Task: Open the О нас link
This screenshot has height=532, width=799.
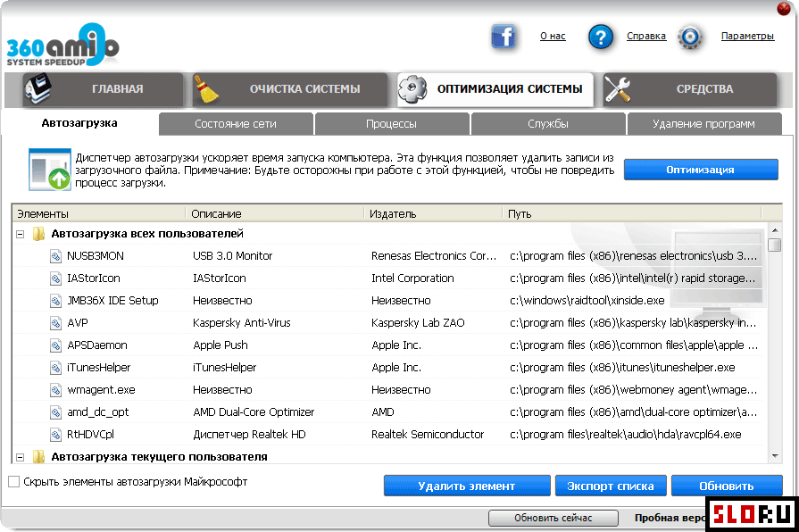Action: pyautogui.click(x=553, y=37)
